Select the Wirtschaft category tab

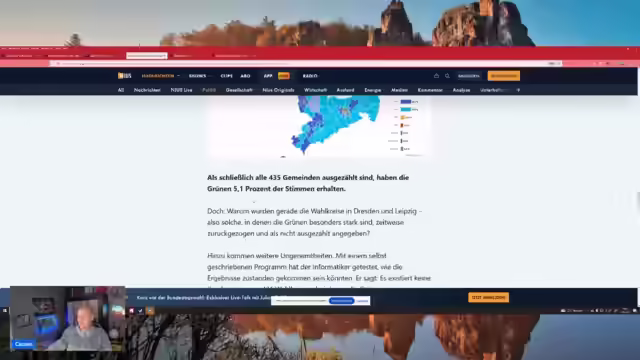(315, 90)
